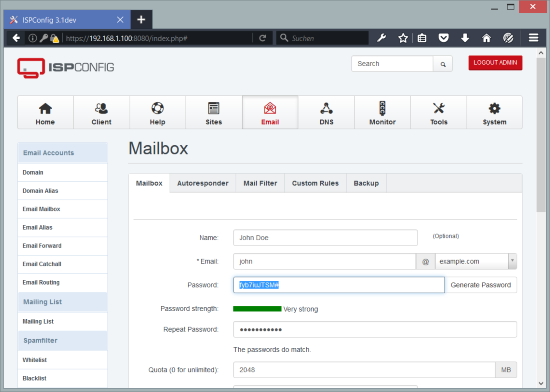Open Whitelist in the sidebar
550x392 pixels.
(x=62, y=360)
